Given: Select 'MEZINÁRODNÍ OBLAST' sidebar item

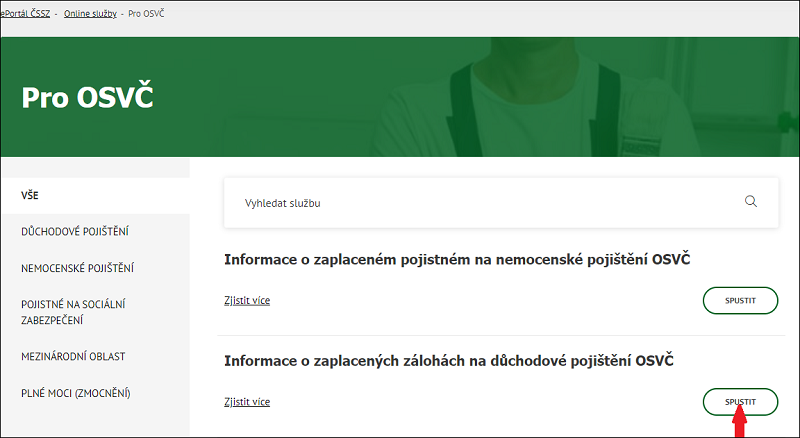Looking at the screenshot, I should coord(73,356).
